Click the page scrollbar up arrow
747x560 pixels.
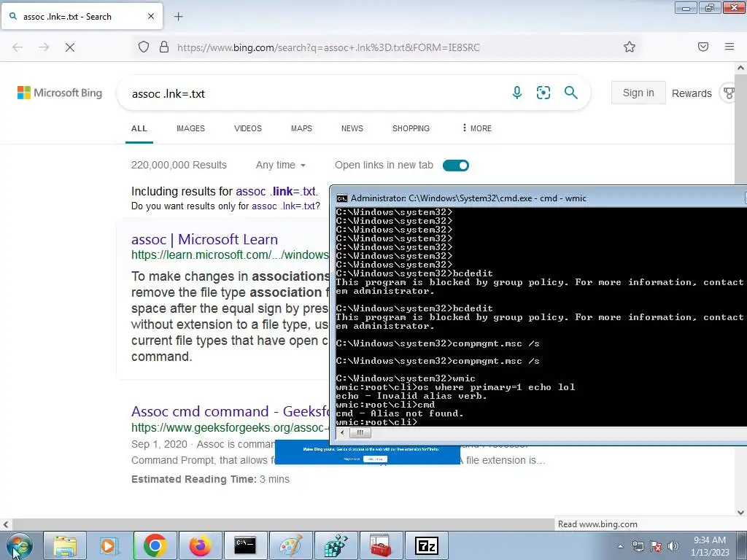741,68
